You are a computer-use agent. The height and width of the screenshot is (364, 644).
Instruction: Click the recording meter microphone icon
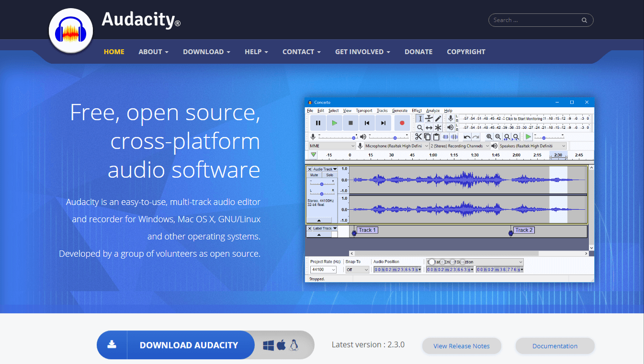pos(451,118)
